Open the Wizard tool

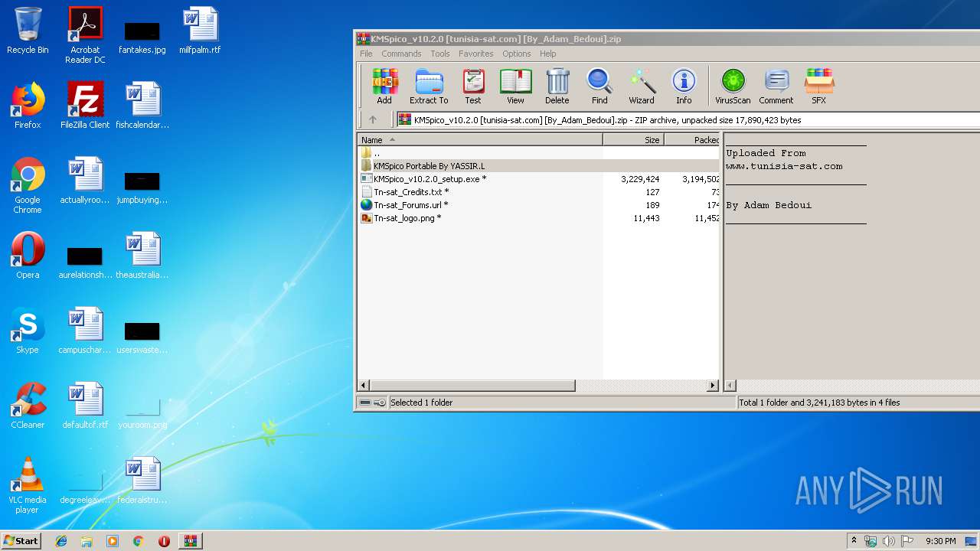642,86
